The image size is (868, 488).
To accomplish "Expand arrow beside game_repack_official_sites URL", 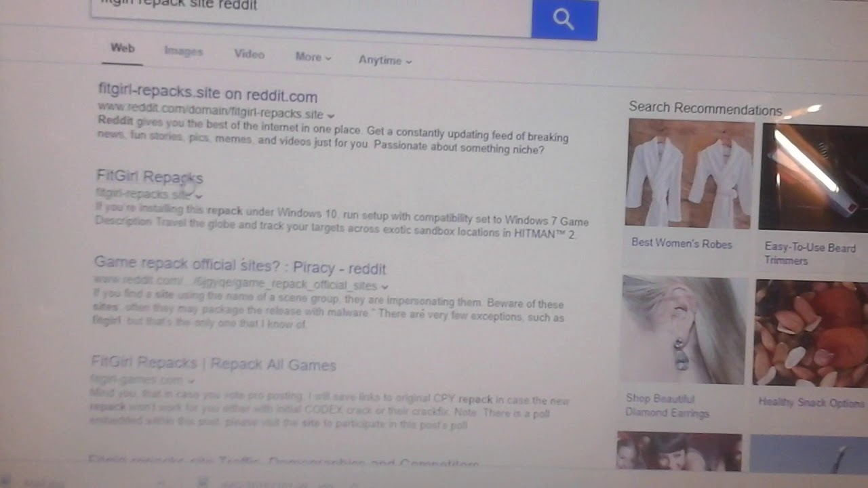I will click(384, 287).
